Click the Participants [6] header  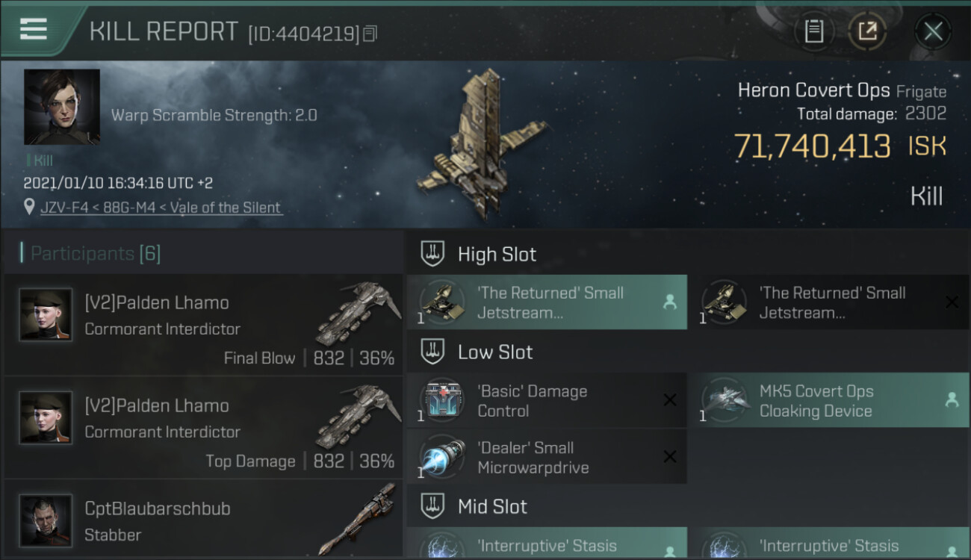(95, 254)
